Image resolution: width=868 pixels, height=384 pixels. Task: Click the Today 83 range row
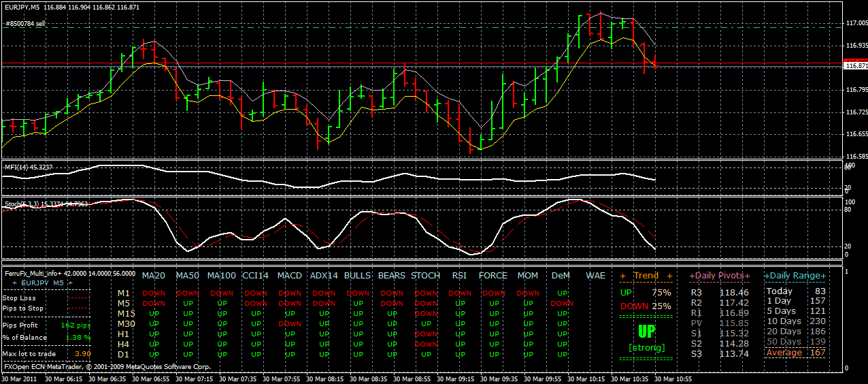(796, 291)
